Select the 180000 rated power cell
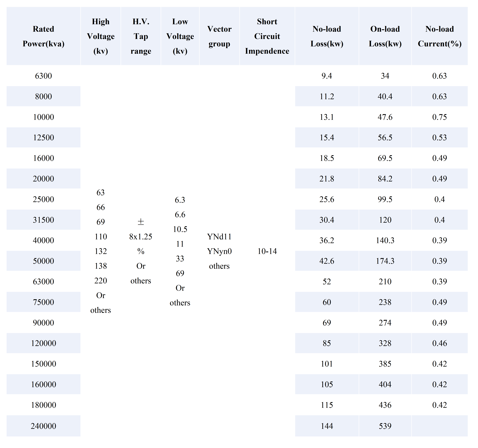 [43, 405]
